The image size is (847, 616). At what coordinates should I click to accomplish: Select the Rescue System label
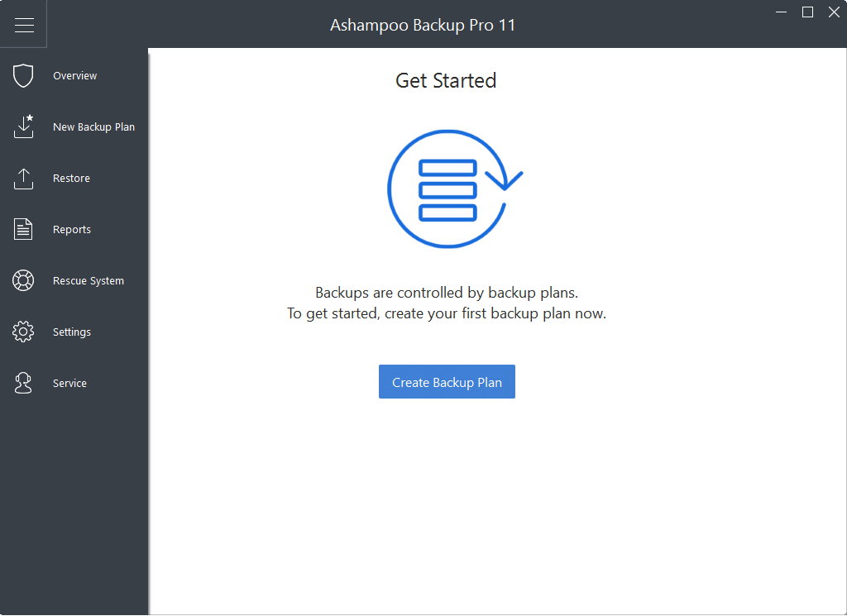tap(89, 281)
